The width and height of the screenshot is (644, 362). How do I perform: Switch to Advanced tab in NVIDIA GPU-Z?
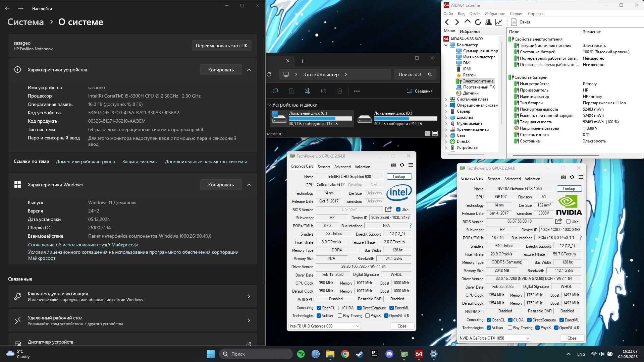(513, 179)
